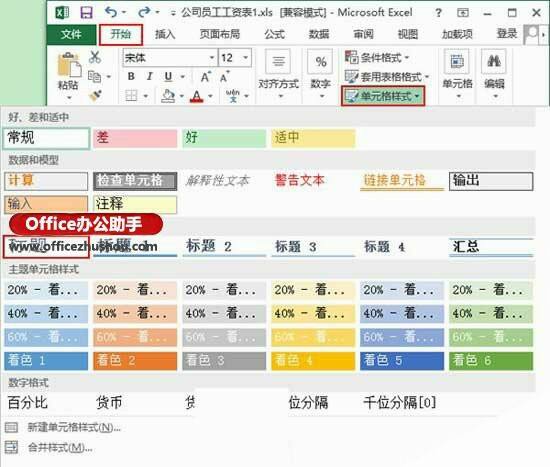Screen dimensions: 550x467
Task: Click the Excel application logo icon
Action: tap(62, 13)
